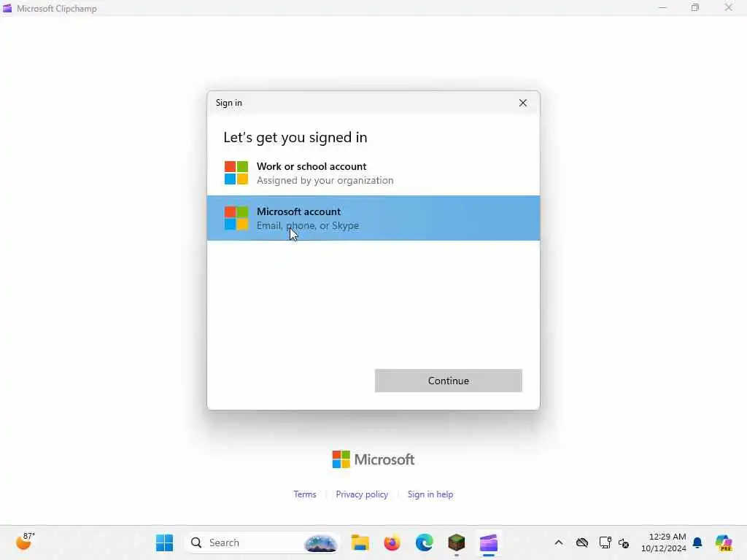This screenshot has width=747, height=560.
Task: Click the OneDrive cloud tray icon
Action: pos(581,542)
